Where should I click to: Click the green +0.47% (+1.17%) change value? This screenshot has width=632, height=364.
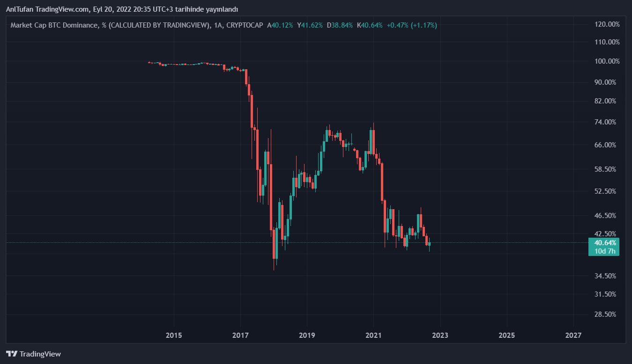(411, 25)
